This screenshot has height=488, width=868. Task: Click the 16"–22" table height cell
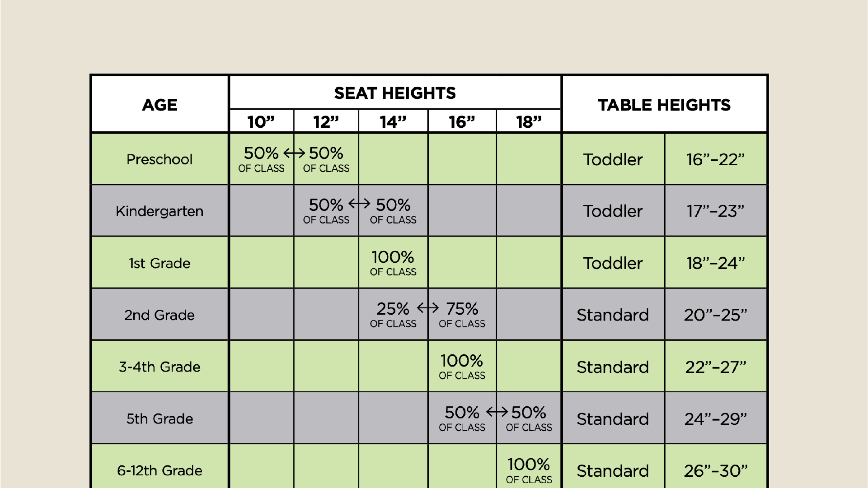(x=715, y=159)
